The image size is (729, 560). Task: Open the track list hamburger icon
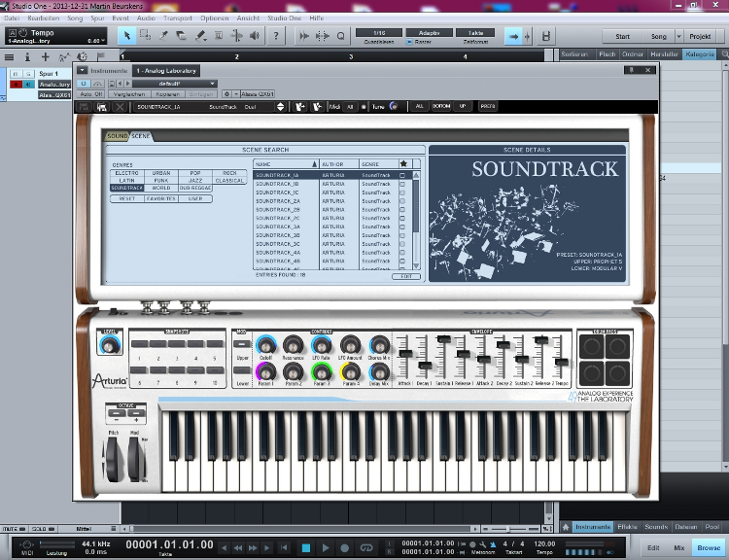tap(9, 56)
